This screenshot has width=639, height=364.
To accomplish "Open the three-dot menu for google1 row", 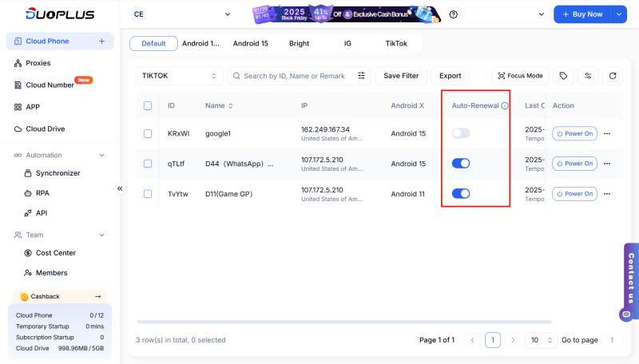I will tap(607, 133).
